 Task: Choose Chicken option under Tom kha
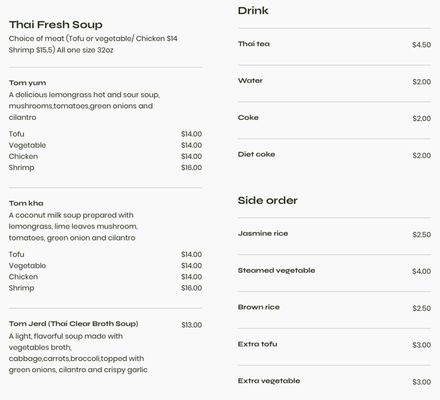click(105, 277)
